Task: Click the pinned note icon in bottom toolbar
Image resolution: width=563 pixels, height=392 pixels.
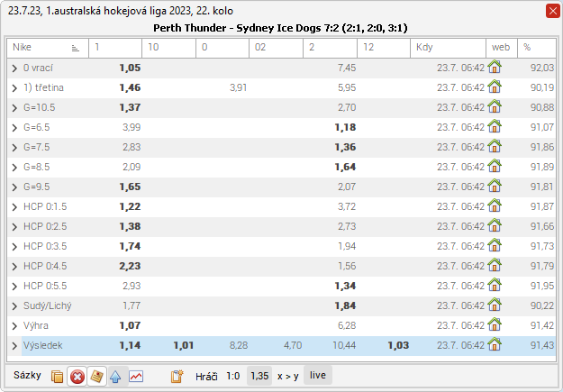Action: tap(96, 376)
